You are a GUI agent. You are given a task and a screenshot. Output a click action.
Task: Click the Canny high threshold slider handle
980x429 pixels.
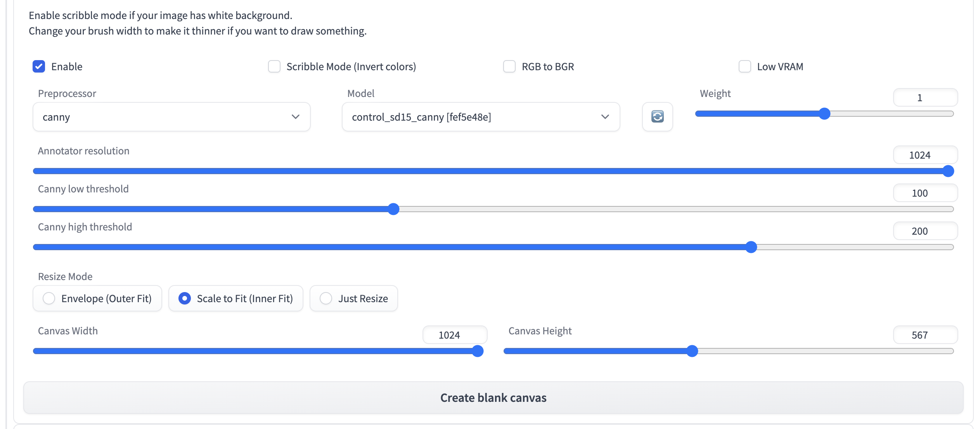click(751, 247)
